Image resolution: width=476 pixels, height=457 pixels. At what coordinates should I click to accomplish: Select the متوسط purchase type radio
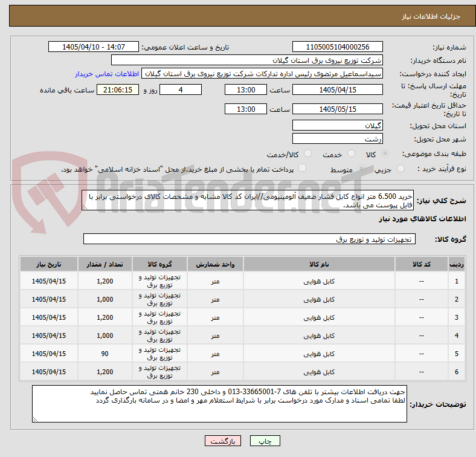[361, 168]
